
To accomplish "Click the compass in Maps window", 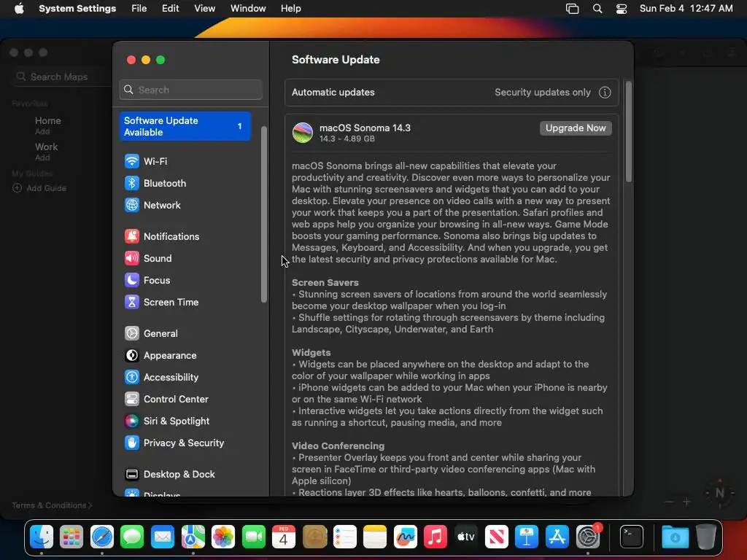I will 720,493.
